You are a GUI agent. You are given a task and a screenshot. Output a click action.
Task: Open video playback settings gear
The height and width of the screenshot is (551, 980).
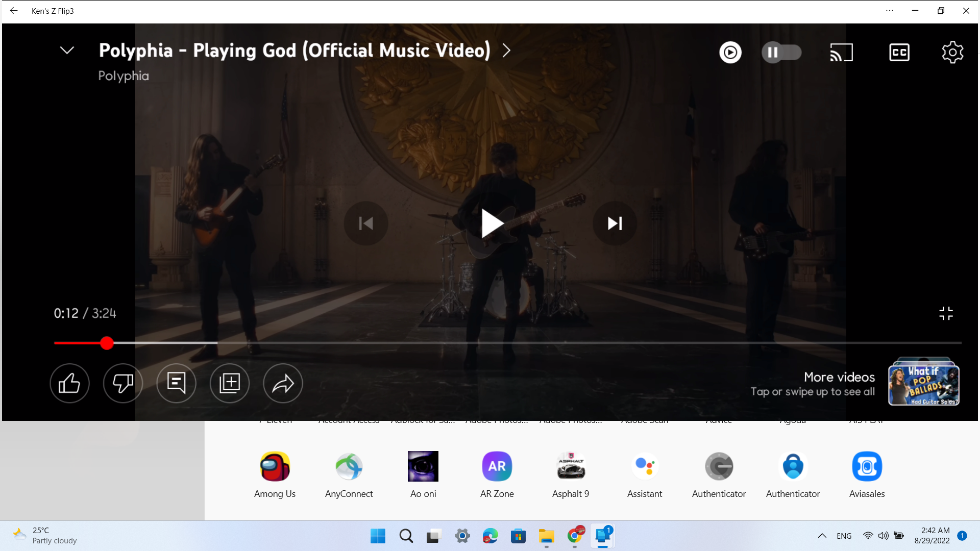[x=952, y=52]
